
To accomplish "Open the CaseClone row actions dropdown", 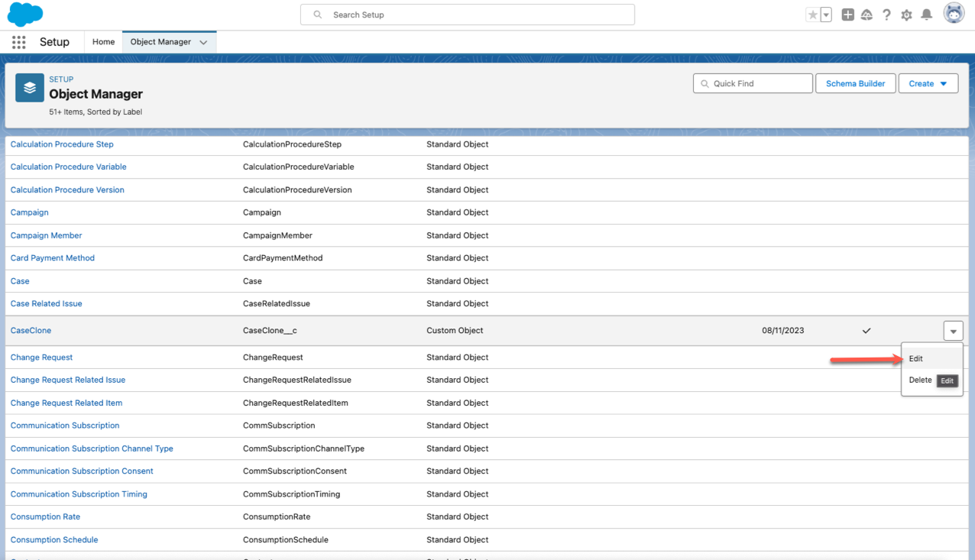I will (953, 331).
